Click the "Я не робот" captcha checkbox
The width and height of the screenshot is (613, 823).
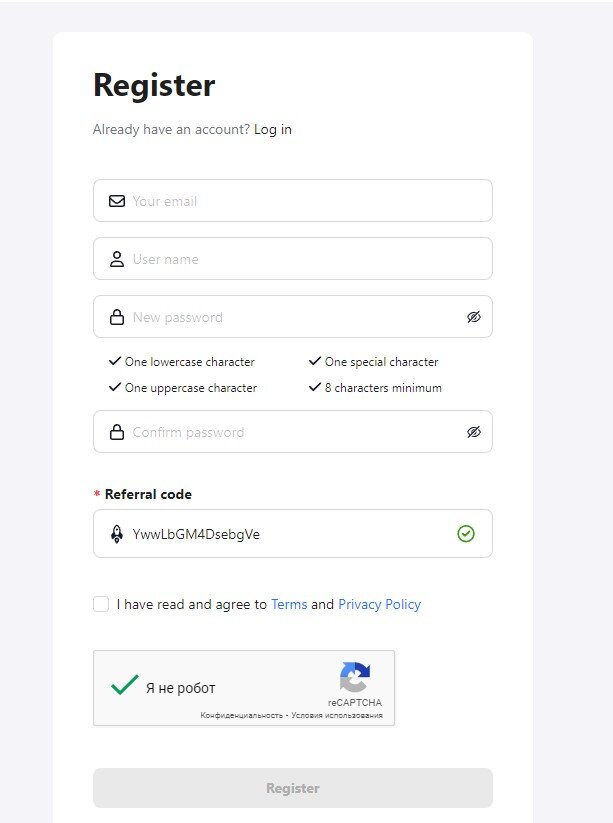125,686
